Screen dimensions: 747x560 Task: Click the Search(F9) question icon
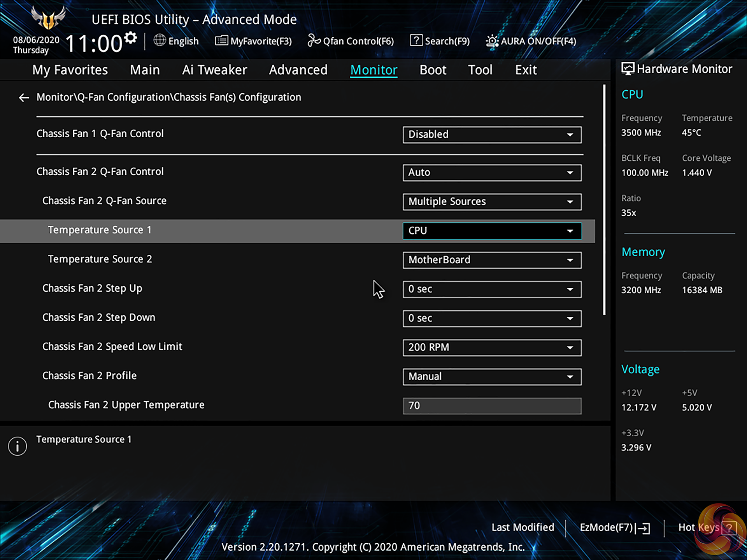point(416,40)
